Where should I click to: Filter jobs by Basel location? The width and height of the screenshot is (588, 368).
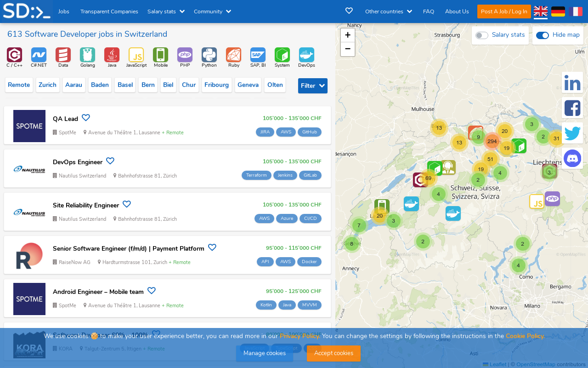[125, 85]
